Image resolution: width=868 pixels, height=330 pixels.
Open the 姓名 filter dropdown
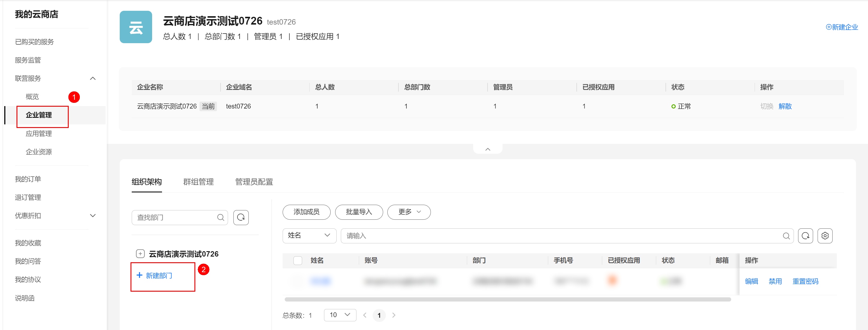click(309, 236)
